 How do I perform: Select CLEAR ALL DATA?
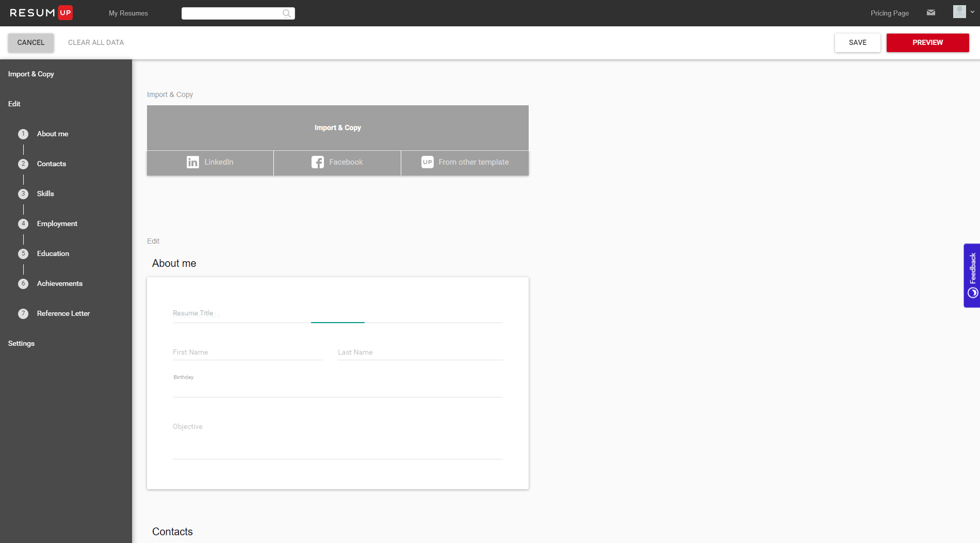tap(95, 42)
